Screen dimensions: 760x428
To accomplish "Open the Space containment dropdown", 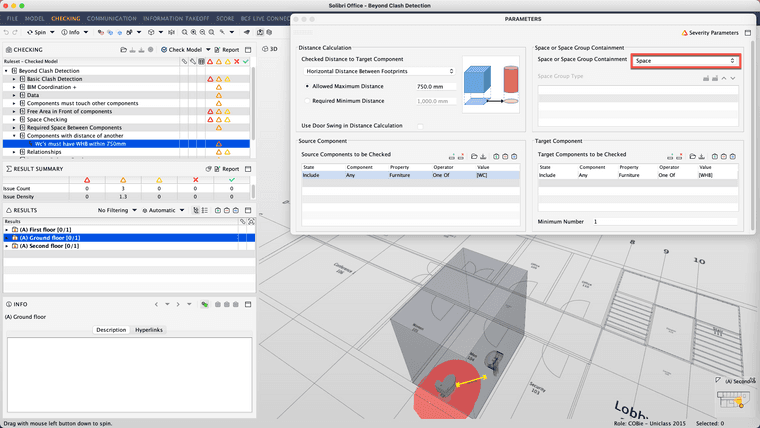I will point(685,61).
